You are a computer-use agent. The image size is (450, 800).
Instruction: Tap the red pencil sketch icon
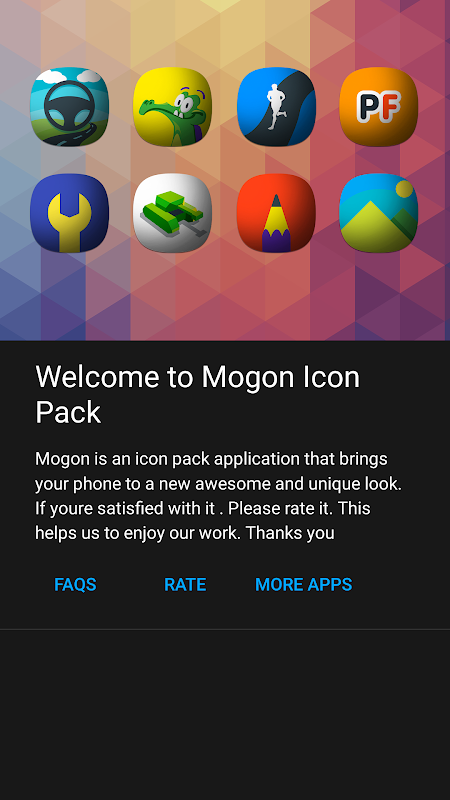(276, 213)
